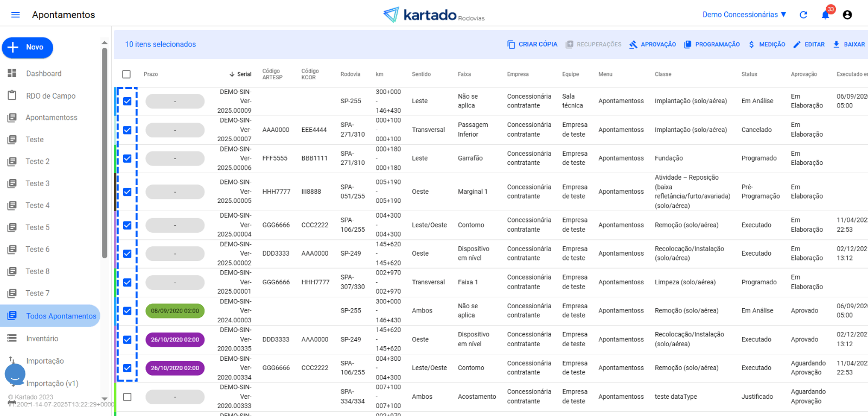Screen dimensions: 868x420
Task: Open Dashboard in the sidebar
Action: point(43,73)
